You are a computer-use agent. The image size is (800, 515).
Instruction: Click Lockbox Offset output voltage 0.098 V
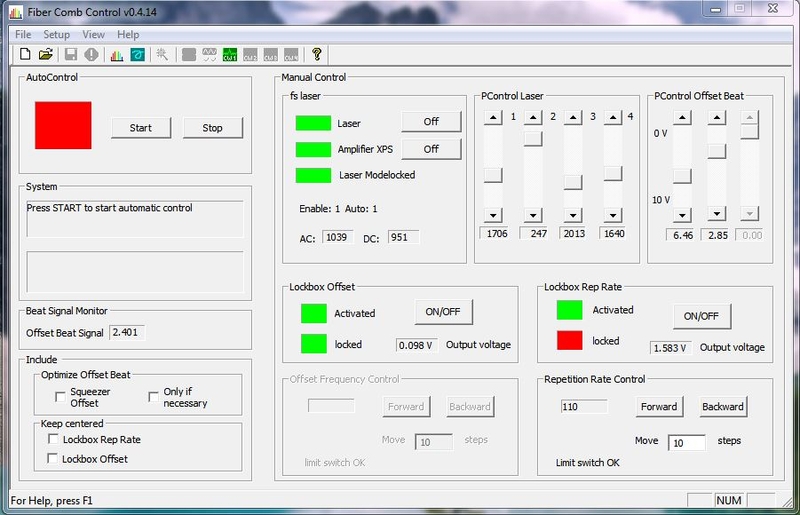click(416, 346)
